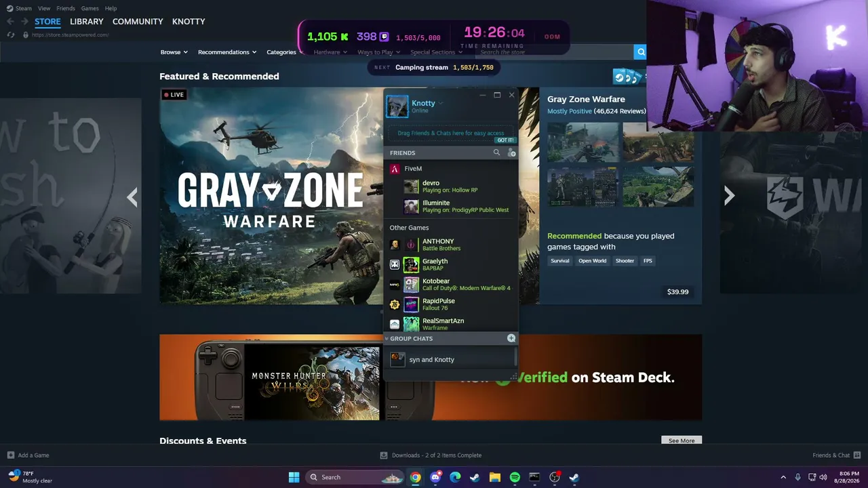Switch to the Community tab

point(138,22)
